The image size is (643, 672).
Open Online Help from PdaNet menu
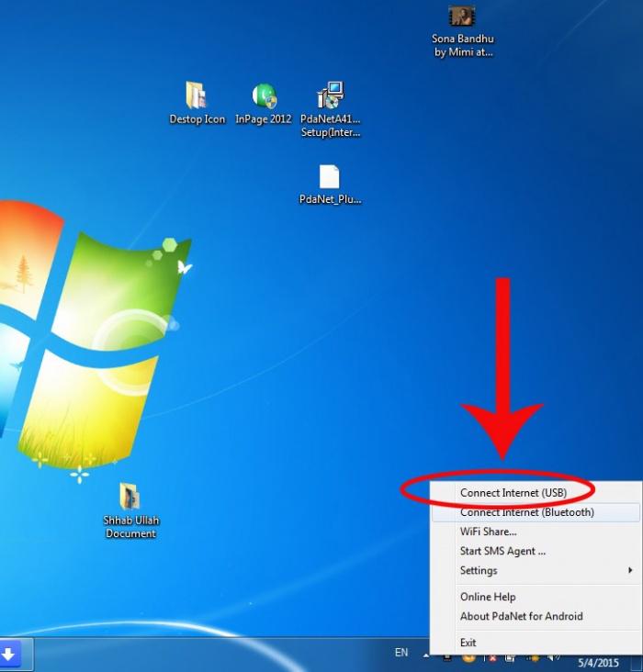pos(536,597)
